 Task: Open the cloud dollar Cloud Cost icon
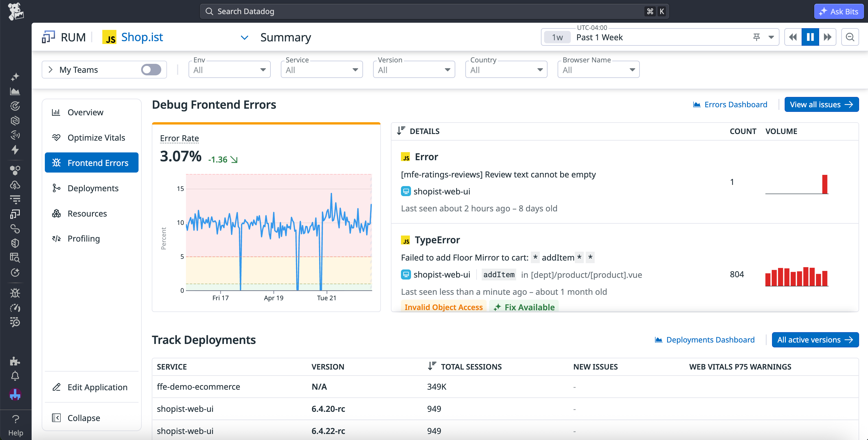coord(15,185)
